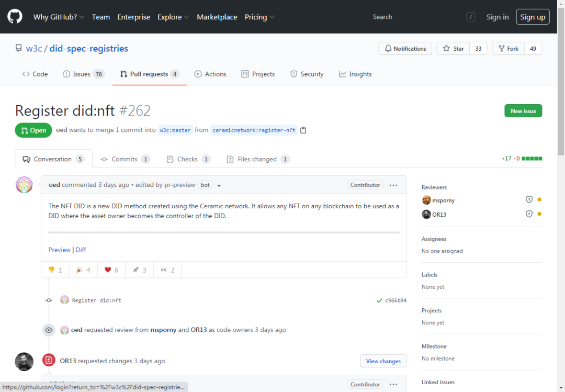Open the Code tab
The width and height of the screenshot is (565, 392).
(x=35, y=74)
